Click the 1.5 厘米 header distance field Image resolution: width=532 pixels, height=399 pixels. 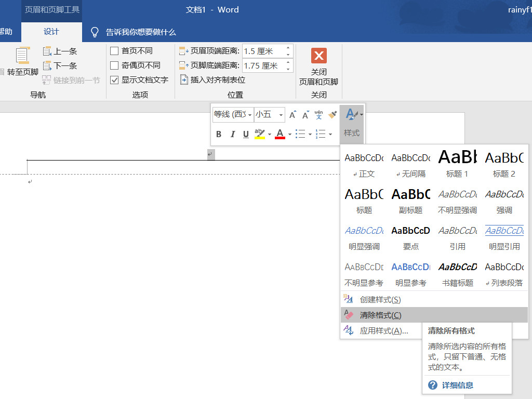(x=263, y=51)
